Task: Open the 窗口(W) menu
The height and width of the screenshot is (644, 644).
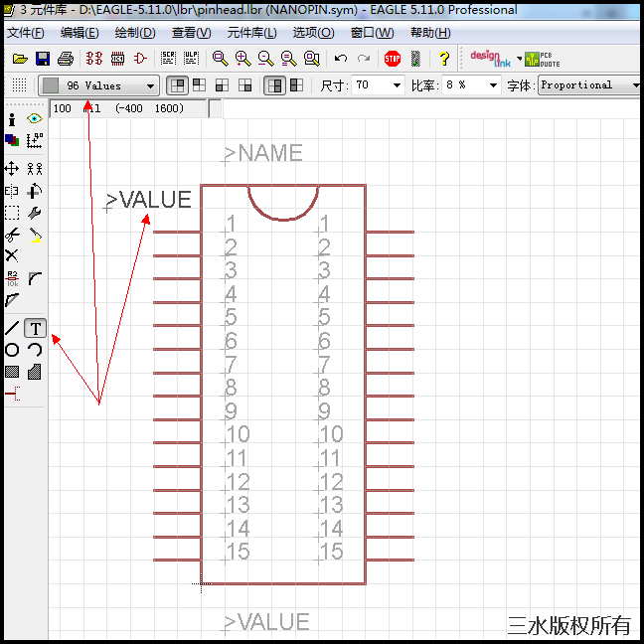Action: [x=372, y=33]
